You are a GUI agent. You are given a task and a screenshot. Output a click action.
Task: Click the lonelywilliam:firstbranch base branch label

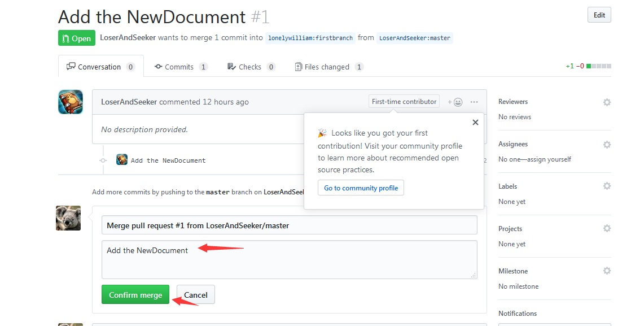(310, 38)
